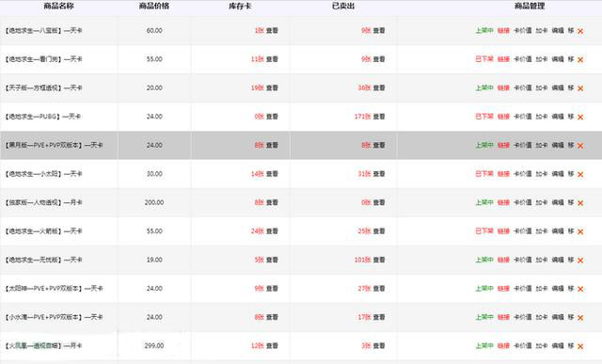This screenshot has width=602, height=364.
Task: Toggle the 上架中 status of 八宝板
Action: (484, 30)
